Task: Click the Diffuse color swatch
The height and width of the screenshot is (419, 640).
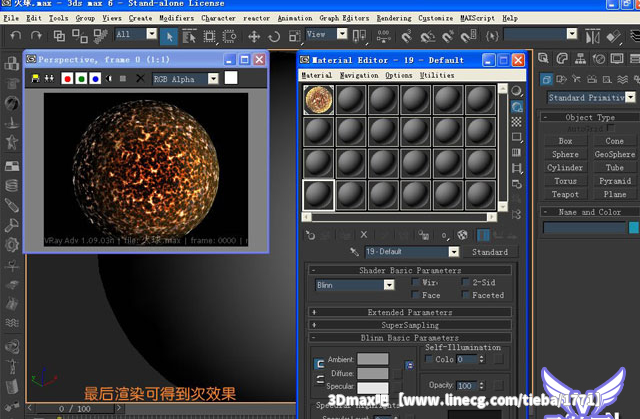Action: [373, 373]
